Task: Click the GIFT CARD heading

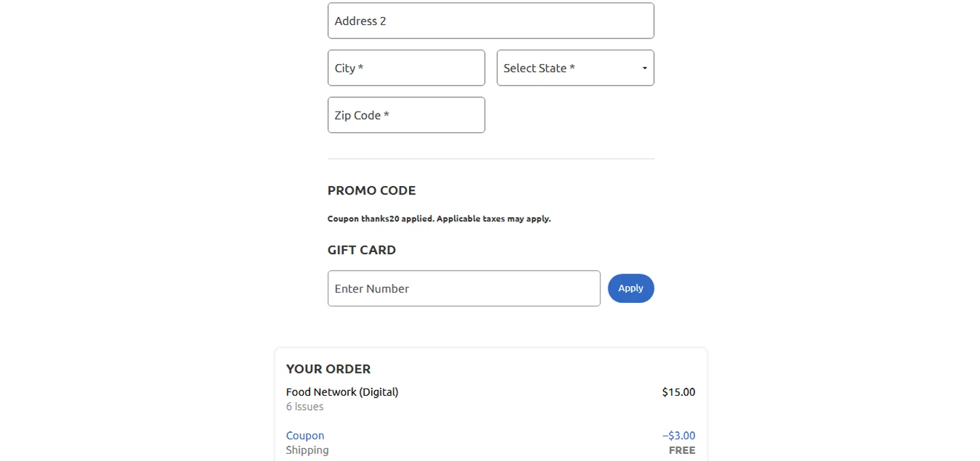Action: click(x=361, y=250)
